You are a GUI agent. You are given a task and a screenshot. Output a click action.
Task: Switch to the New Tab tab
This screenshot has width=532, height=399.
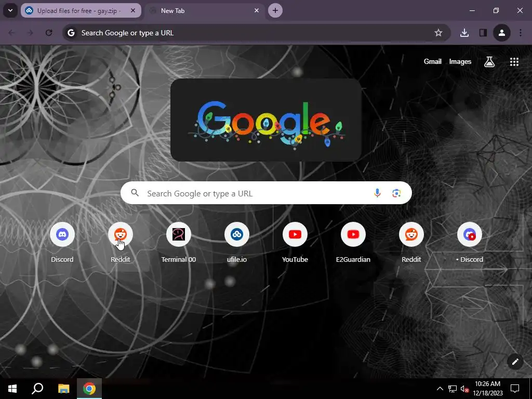(205, 10)
